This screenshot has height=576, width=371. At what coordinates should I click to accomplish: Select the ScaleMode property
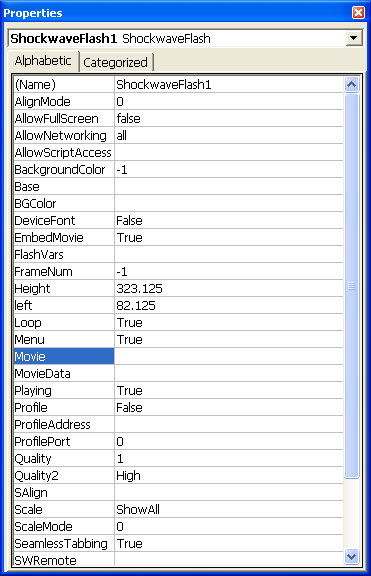[64, 526]
